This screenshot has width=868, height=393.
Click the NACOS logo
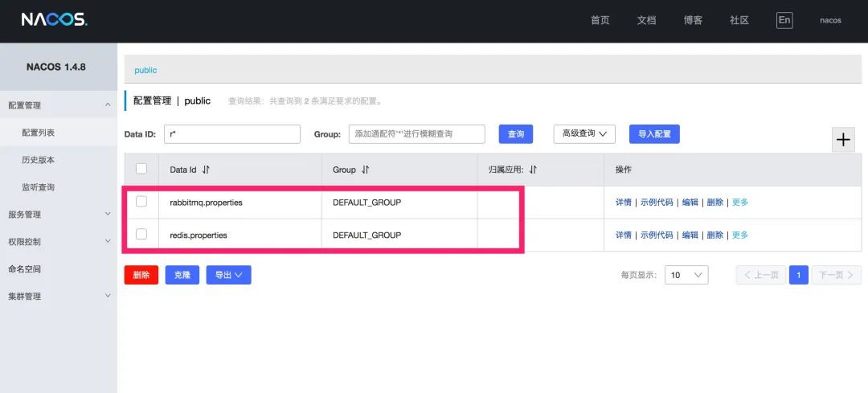(55, 20)
